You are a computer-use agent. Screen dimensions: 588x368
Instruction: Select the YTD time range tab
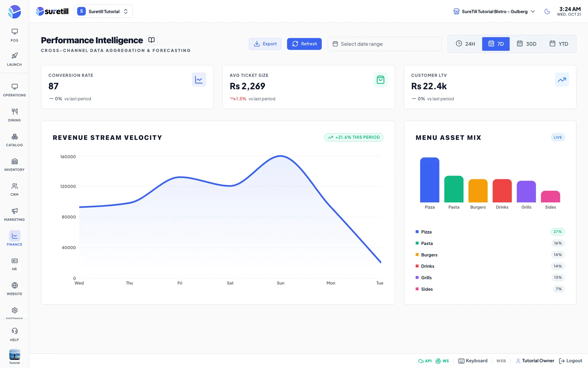(x=559, y=44)
